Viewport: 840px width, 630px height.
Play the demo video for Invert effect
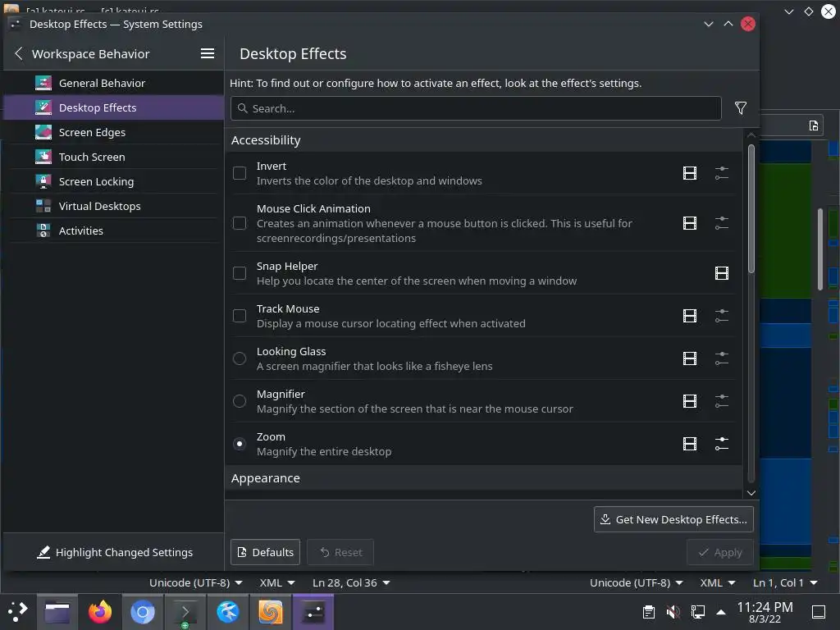coord(689,173)
